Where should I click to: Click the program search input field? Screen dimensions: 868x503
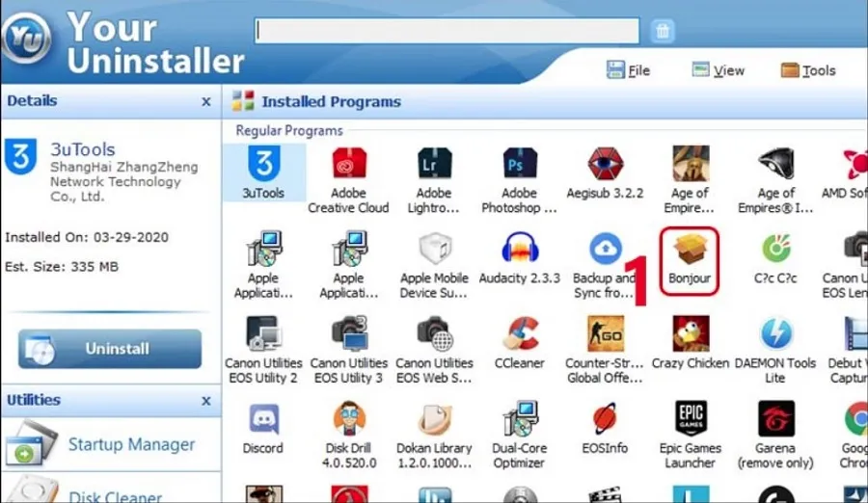tap(448, 31)
